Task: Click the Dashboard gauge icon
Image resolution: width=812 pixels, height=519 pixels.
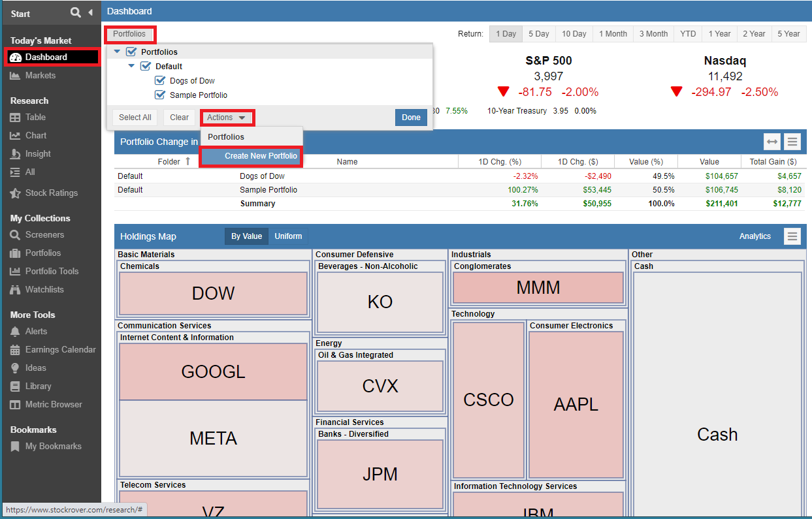Action: pyautogui.click(x=16, y=57)
